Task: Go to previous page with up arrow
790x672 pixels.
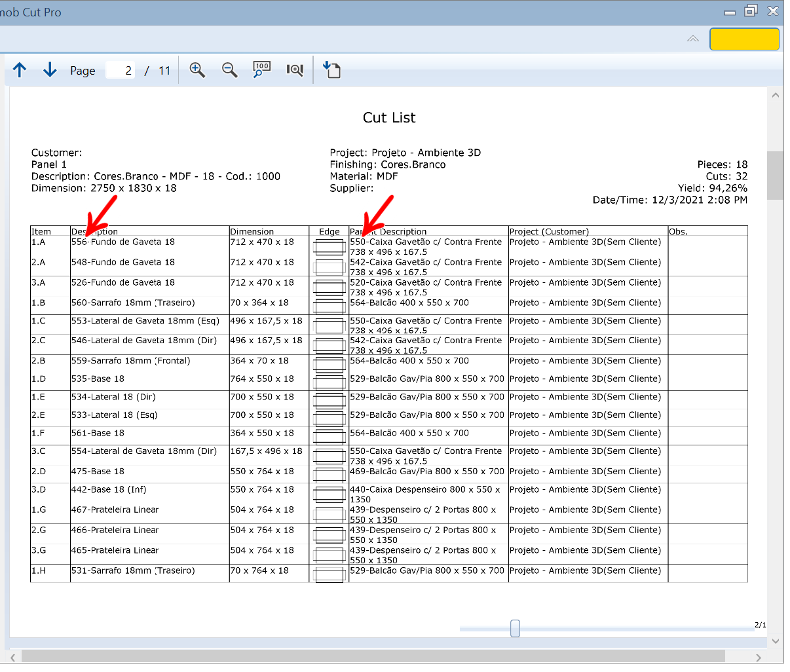Action: point(20,70)
